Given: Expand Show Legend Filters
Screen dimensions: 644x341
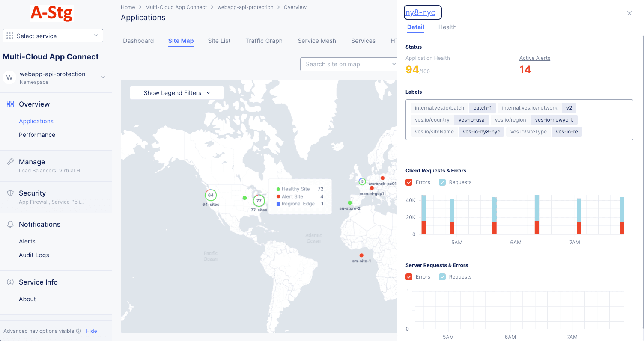Looking at the screenshot, I should (x=176, y=92).
